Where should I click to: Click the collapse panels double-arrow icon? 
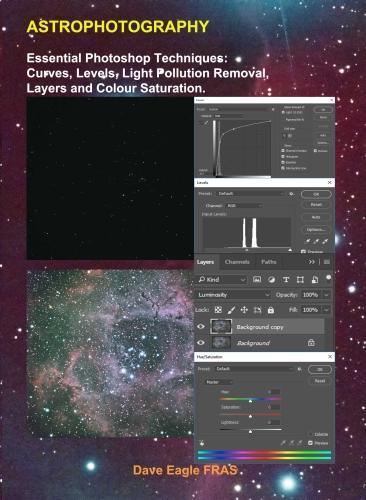(x=312, y=262)
